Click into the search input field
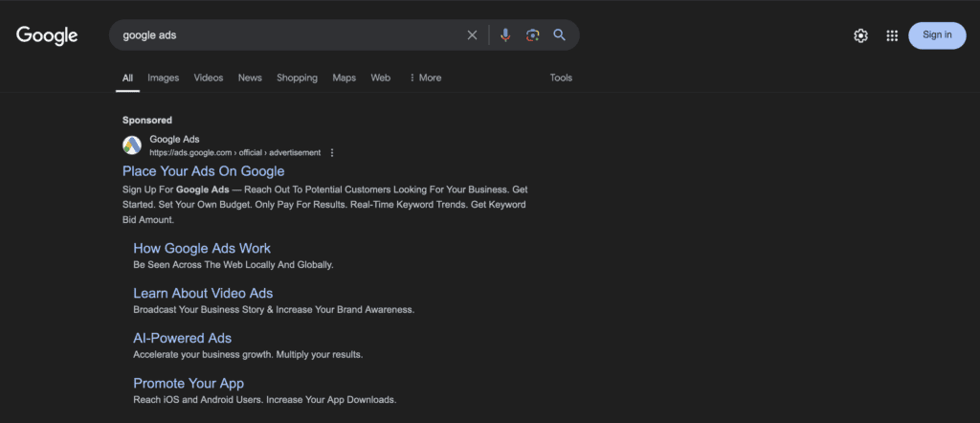Image resolution: width=980 pixels, height=423 pixels. 287,35
